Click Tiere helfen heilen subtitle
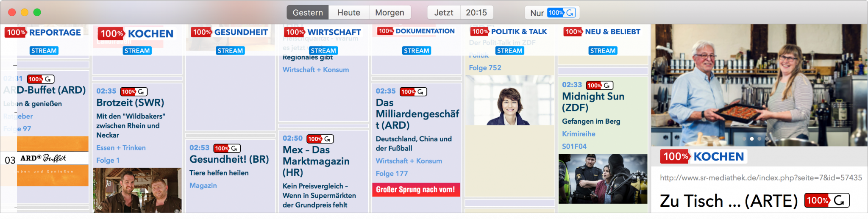The width and height of the screenshot is (868, 219). 219,172
